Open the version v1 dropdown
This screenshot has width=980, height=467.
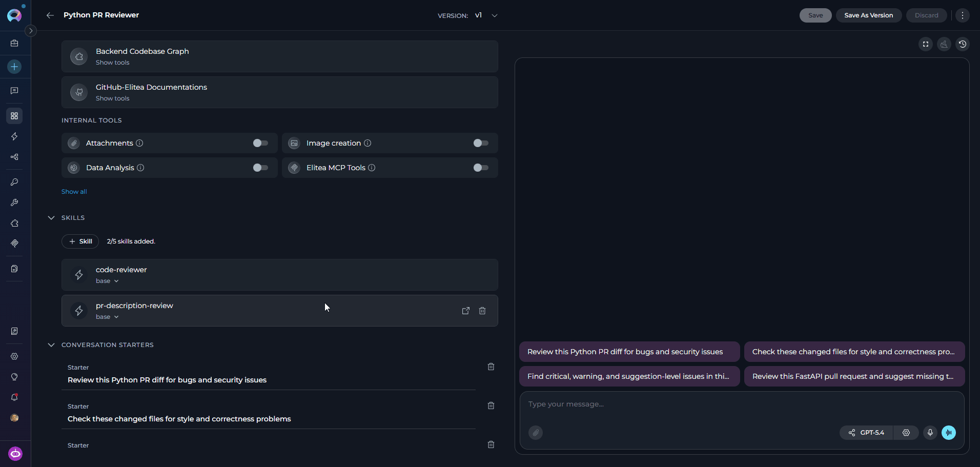click(x=486, y=15)
